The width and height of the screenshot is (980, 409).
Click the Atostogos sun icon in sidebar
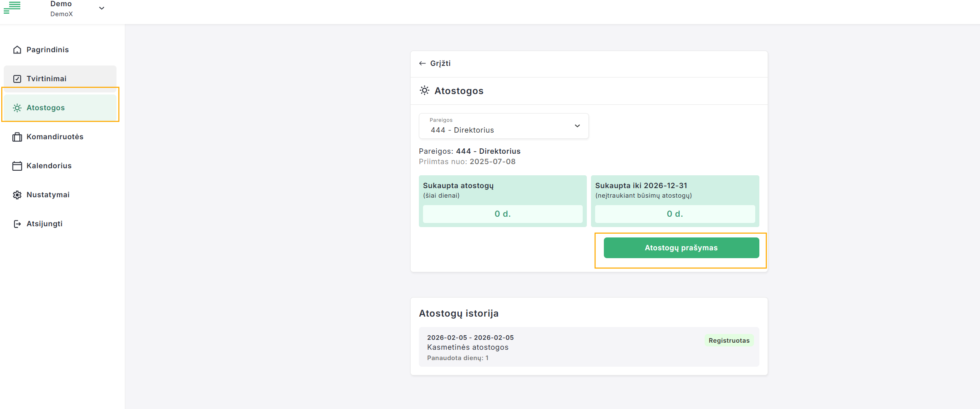coord(17,108)
